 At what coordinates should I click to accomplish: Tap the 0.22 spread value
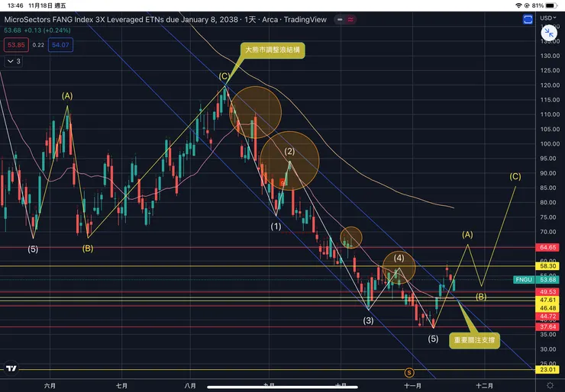[38, 45]
